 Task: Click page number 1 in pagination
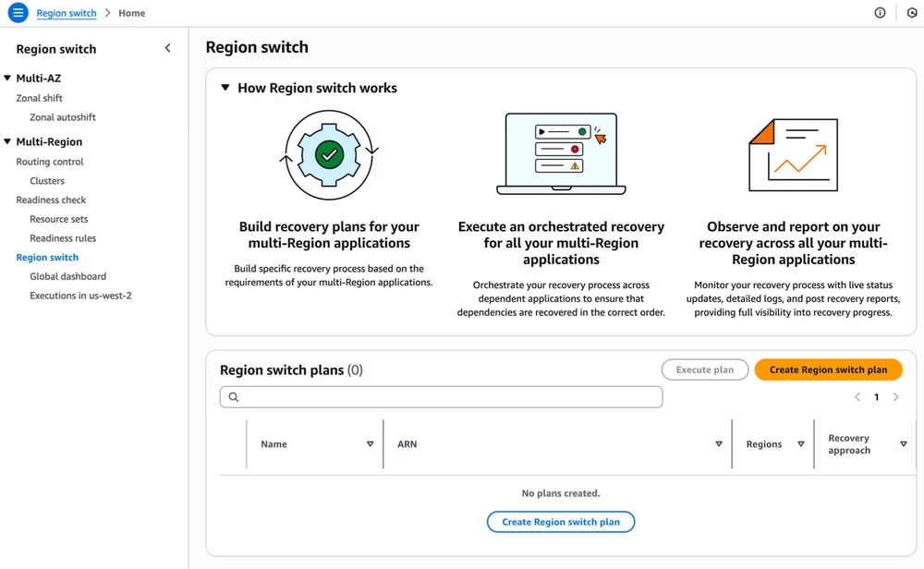[876, 397]
